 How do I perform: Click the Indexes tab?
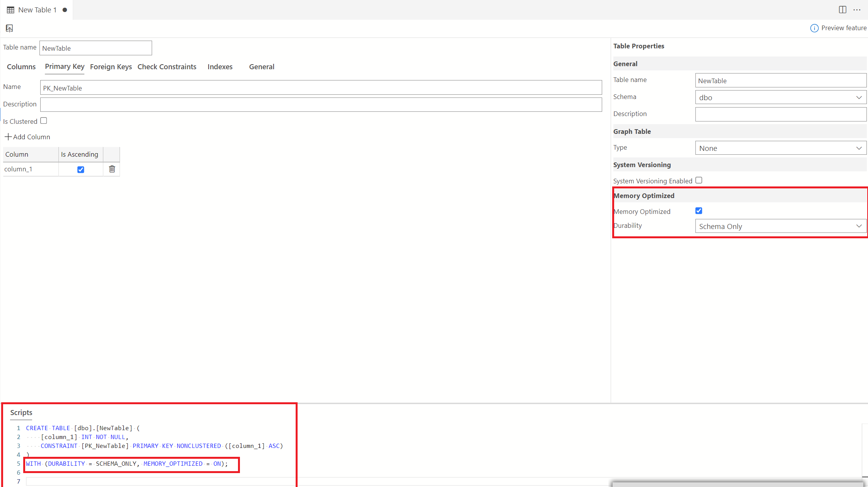(219, 66)
